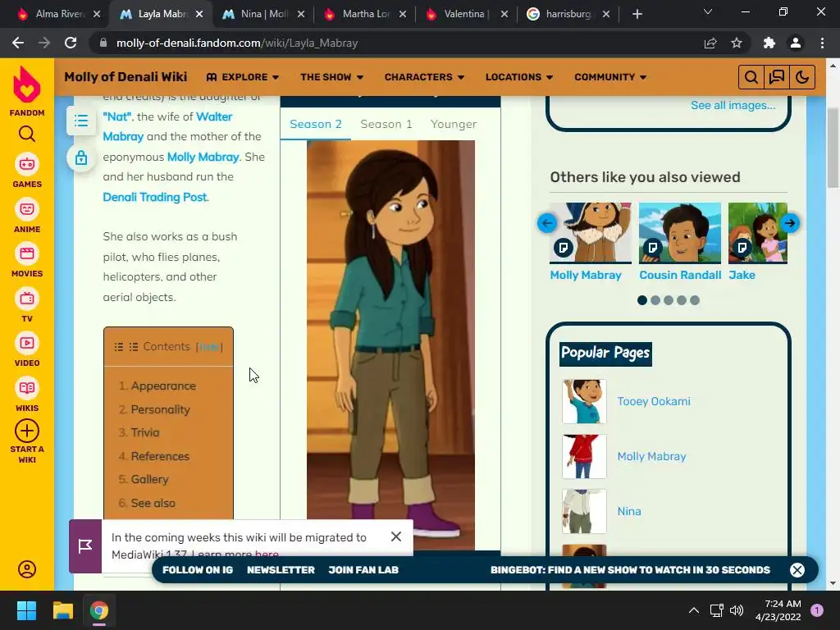Open the See all images link
Image resolution: width=840 pixels, height=630 pixels.
pyautogui.click(x=733, y=105)
